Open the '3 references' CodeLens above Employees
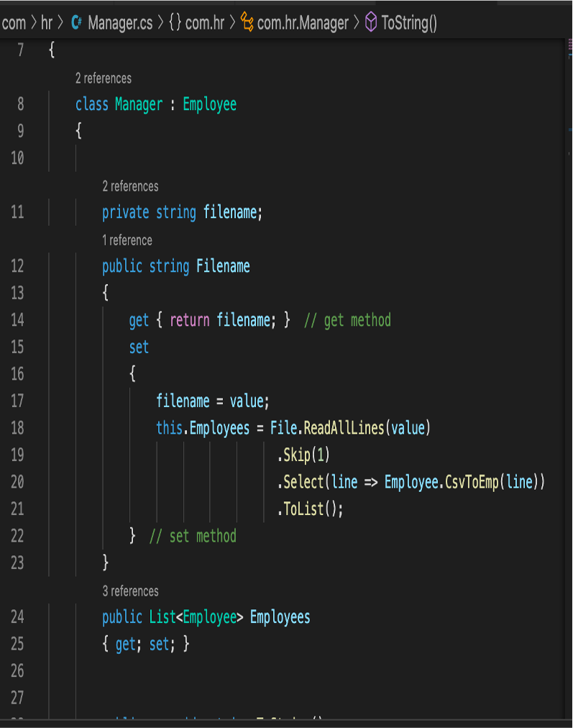This screenshot has height=728, width=573. pos(130,591)
